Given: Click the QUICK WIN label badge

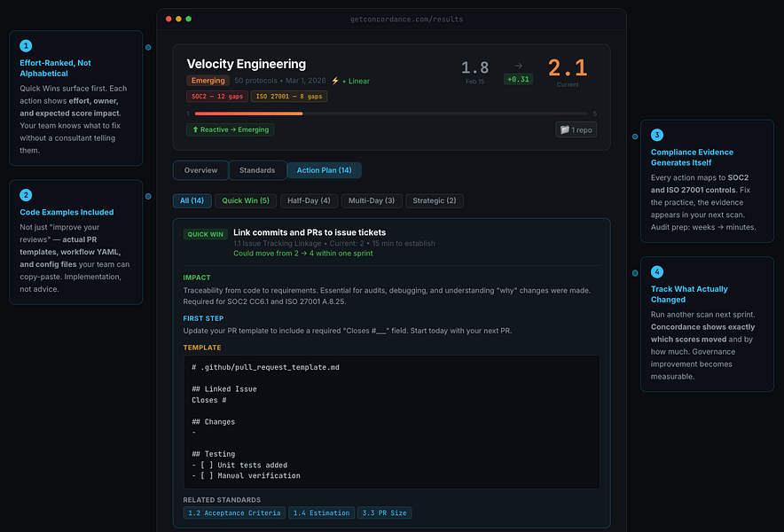Looking at the screenshot, I should point(206,234).
